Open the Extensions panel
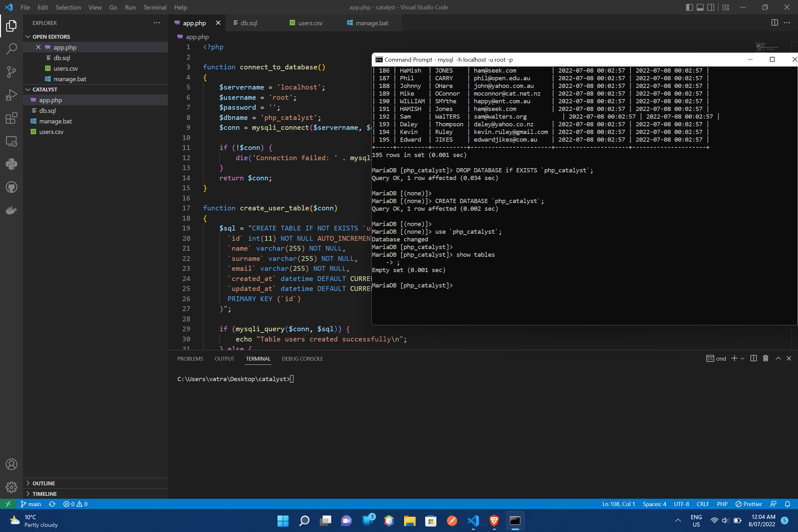 (11, 118)
